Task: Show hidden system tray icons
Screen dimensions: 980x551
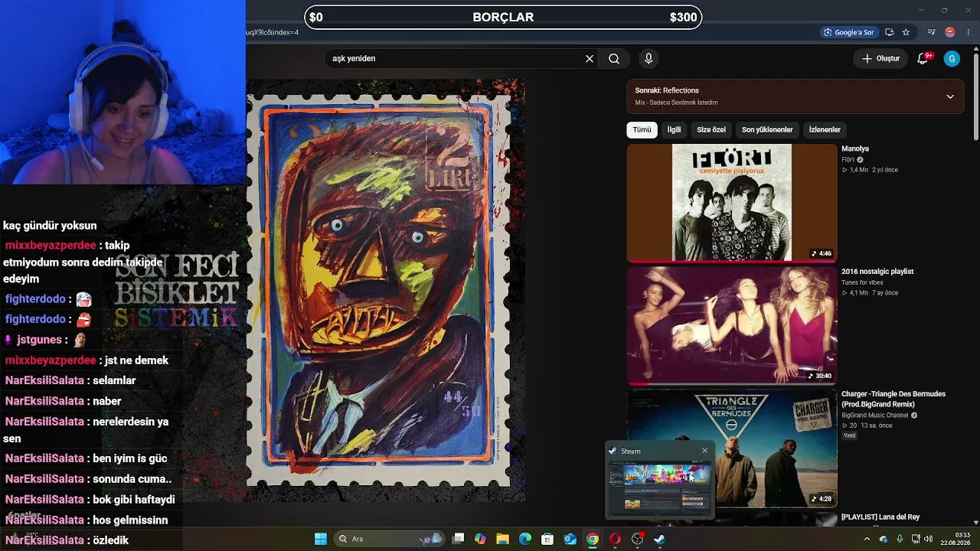Action: click(x=867, y=539)
